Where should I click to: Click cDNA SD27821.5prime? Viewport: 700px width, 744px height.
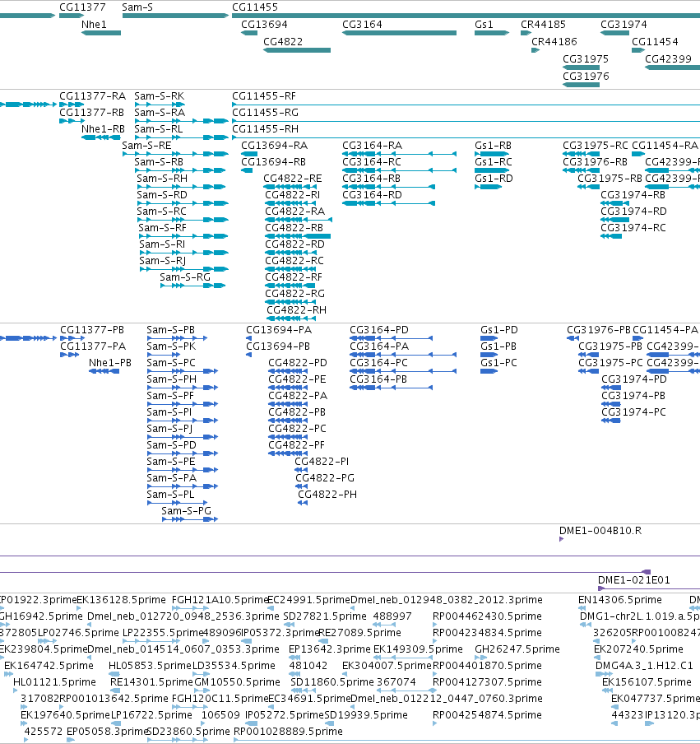click(x=325, y=616)
